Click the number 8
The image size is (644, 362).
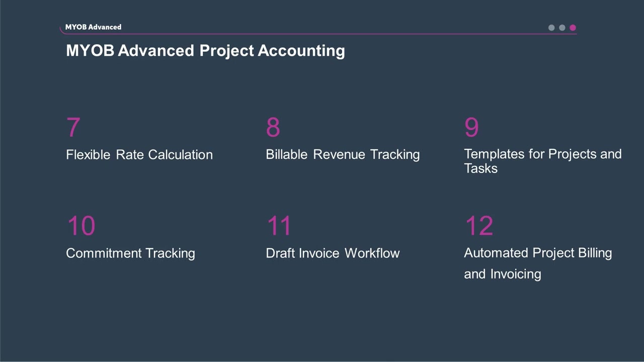point(273,128)
